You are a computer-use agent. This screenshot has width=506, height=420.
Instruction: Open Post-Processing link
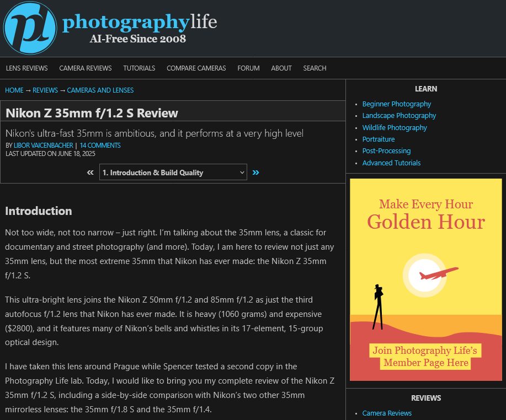click(386, 151)
